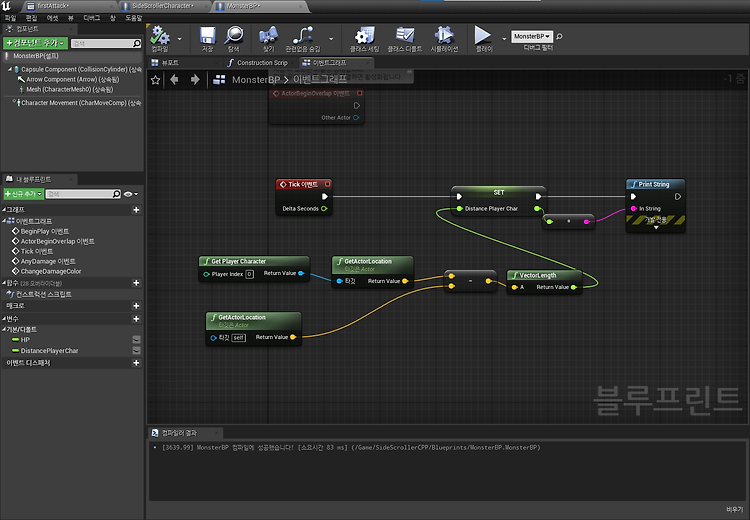The image size is (750, 520).
Task: Open the eye view options in My Blueprint
Action: click(x=131, y=194)
